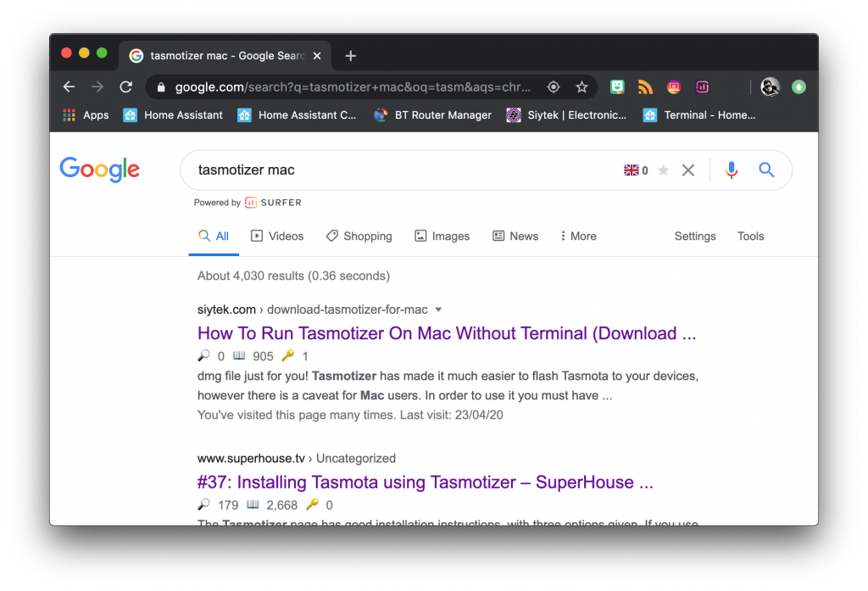Click the Last visit: 23/04/20 note

pos(451,415)
